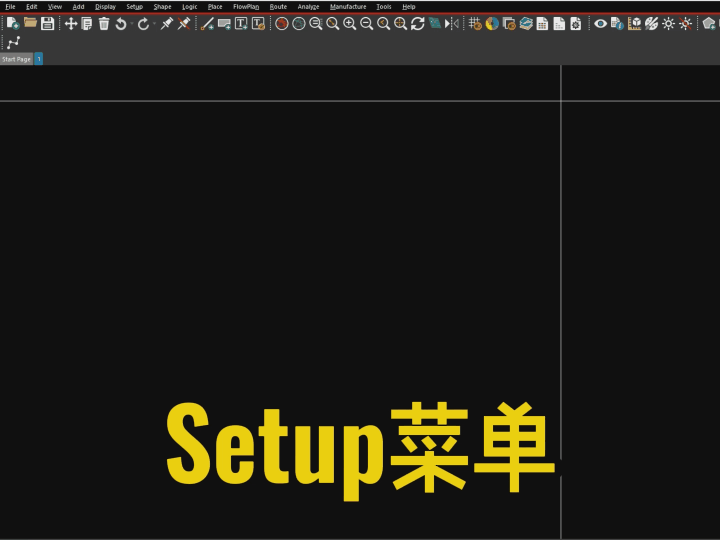Click the Add Connect route icon
720x540 pixels.
click(x=13, y=43)
